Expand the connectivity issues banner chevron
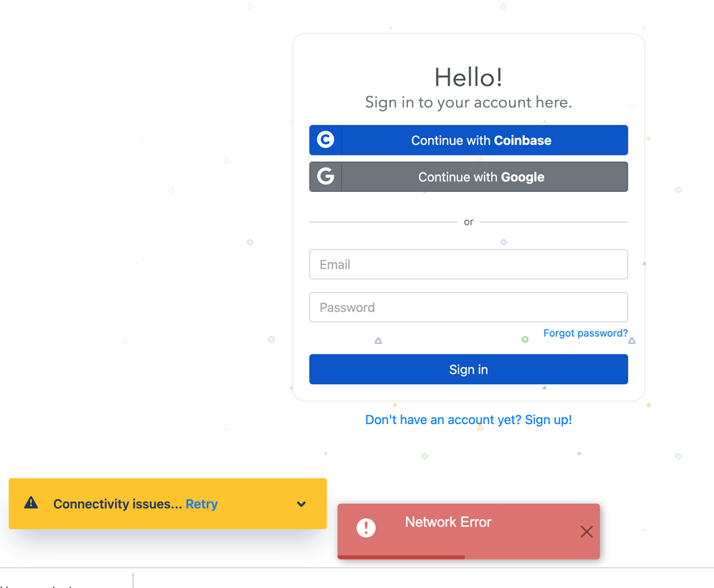714x588 pixels. tap(301, 504)
